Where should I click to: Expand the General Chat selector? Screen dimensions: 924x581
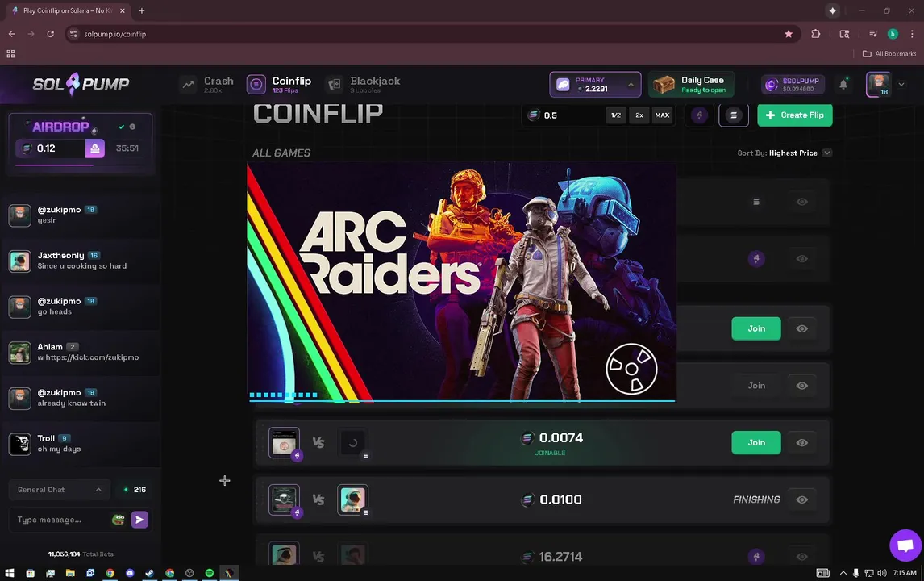coord(59,490)
